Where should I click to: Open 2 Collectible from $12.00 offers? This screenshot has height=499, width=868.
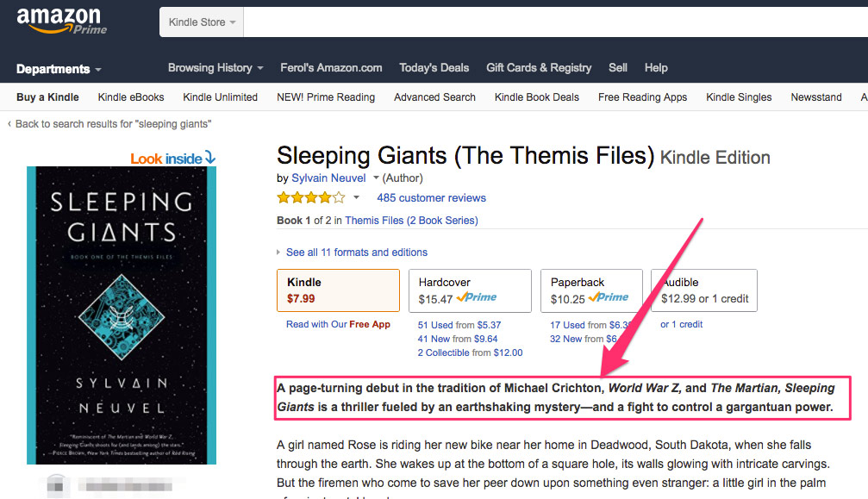[470, 353]
